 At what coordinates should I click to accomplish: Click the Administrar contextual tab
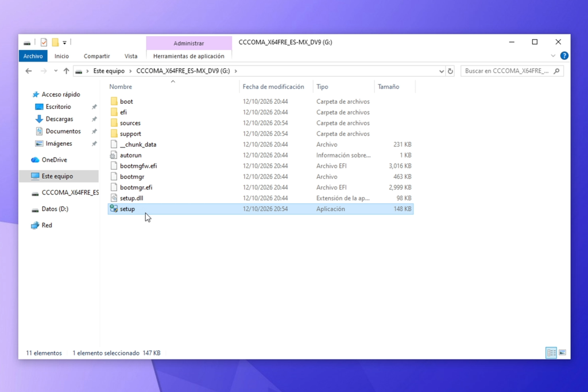pos(188,44)
